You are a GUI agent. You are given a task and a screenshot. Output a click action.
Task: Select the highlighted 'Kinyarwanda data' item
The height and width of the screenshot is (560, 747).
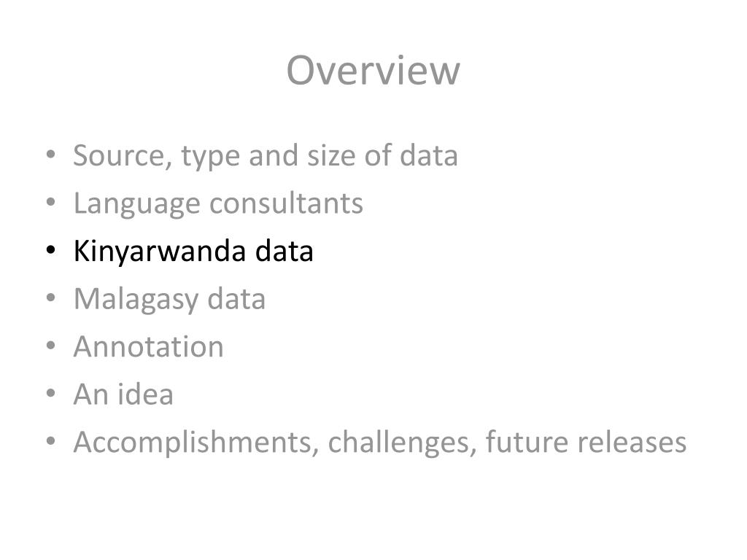(193, 251)
